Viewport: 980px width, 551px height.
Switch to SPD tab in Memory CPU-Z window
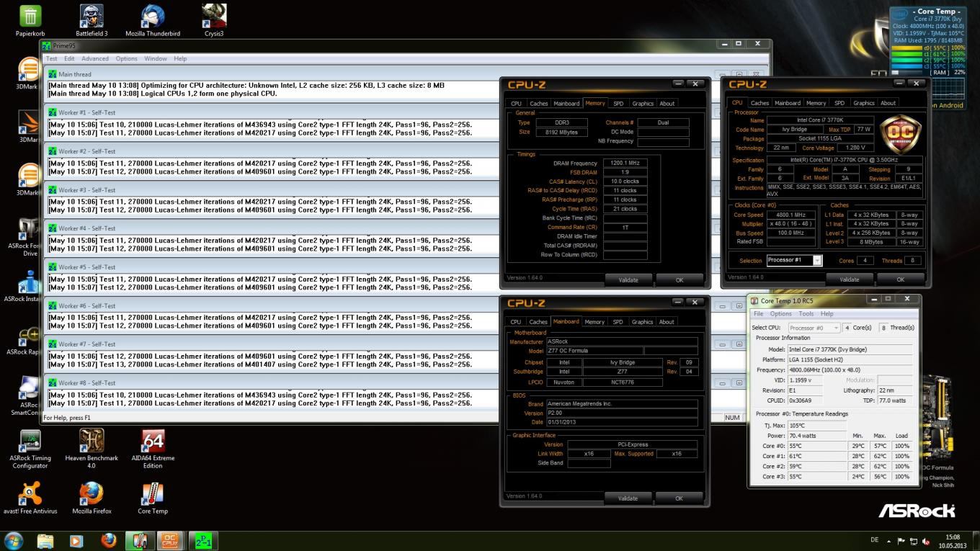point(618,103)
